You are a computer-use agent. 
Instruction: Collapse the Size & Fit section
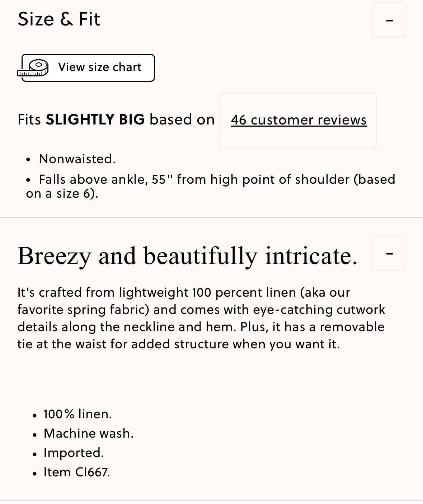click(x=389, y=20)
